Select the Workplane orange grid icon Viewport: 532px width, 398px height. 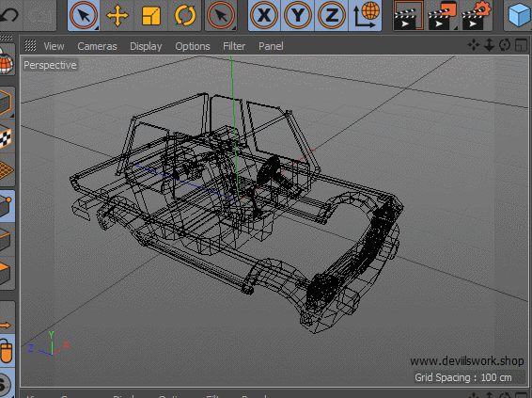click(x=7, y=169)
